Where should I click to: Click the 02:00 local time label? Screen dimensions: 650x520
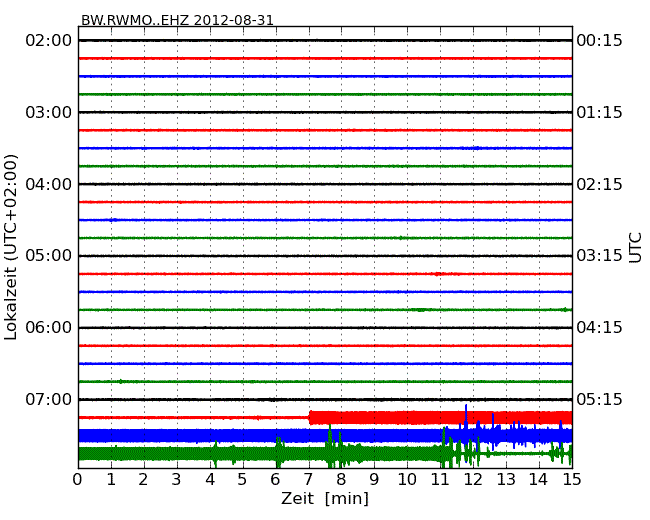(x=49, y=41)
